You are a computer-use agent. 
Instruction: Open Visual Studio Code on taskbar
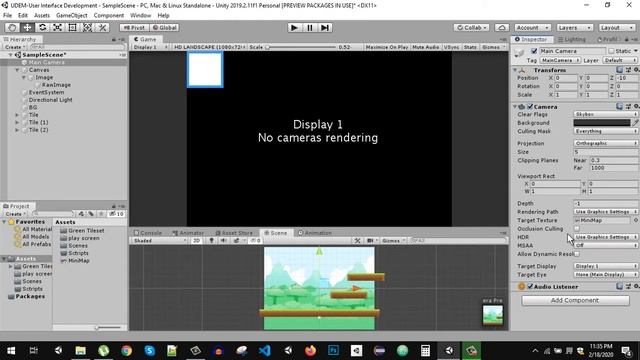tap(264, 350)
